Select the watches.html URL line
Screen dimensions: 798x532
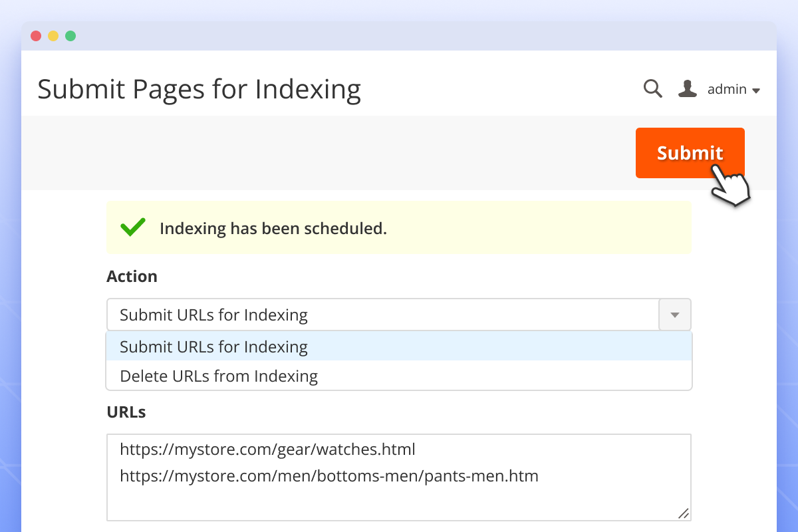[268, 450]
